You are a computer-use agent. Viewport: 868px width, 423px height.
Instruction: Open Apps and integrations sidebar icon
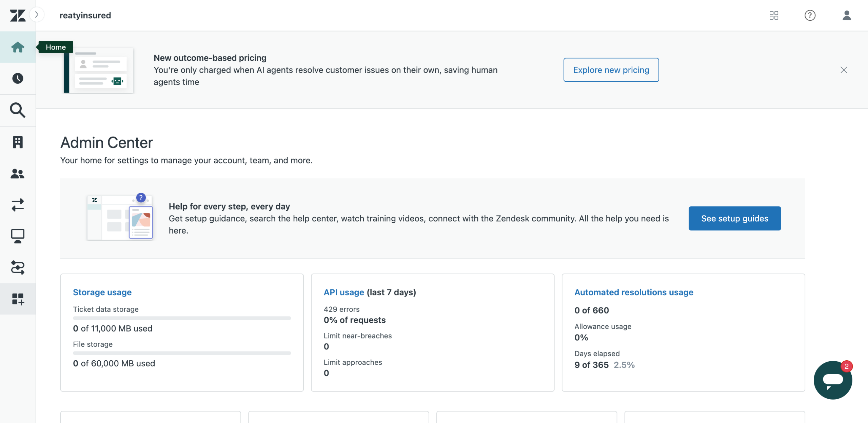18,299
